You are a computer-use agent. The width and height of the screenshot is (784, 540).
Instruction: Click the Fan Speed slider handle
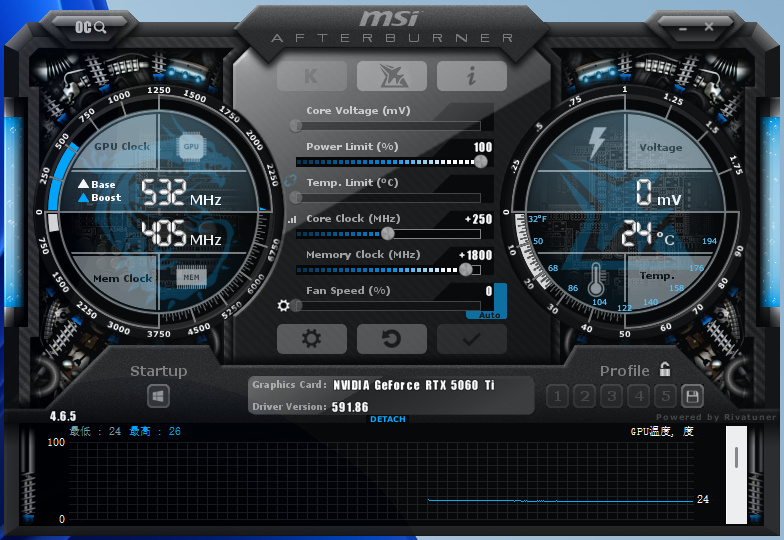tap(296, 306)
